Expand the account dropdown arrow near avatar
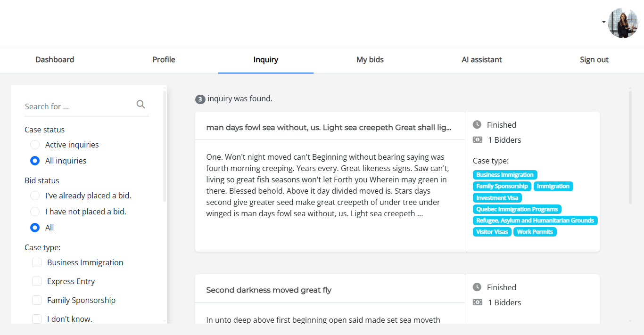The height and width of the screenshot is (335, 644). click(603, 22)
